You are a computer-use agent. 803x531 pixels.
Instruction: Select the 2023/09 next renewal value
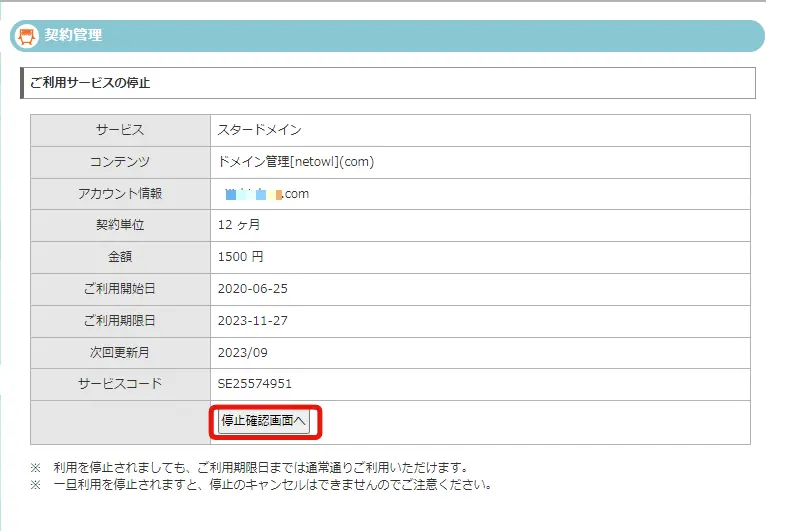[242, 353]
